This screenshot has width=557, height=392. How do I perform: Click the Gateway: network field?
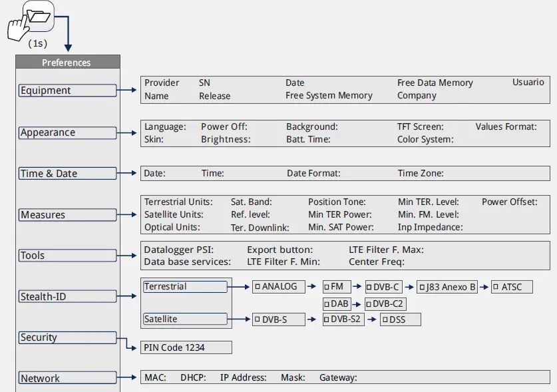(x=338, y=377)
